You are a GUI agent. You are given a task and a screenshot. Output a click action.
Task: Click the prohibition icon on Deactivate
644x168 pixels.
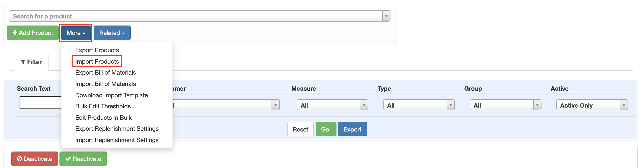tap(20, 158)
